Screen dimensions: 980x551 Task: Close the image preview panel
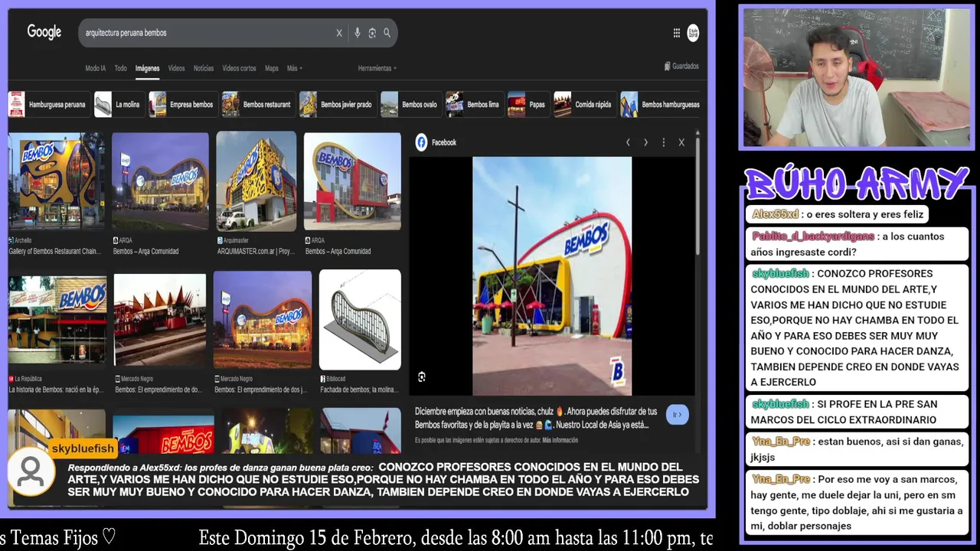pyautogui.click(x=681, y=142)
